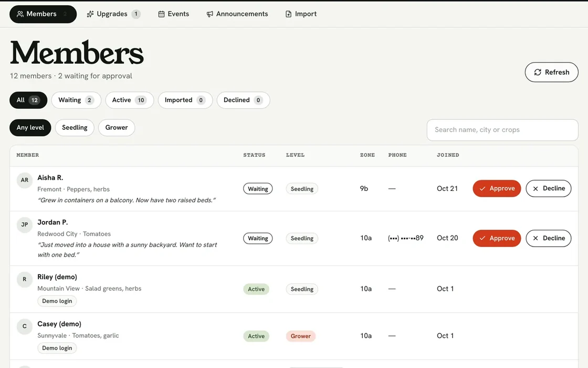Approve Aisha R.'s membership

(497, 189)
